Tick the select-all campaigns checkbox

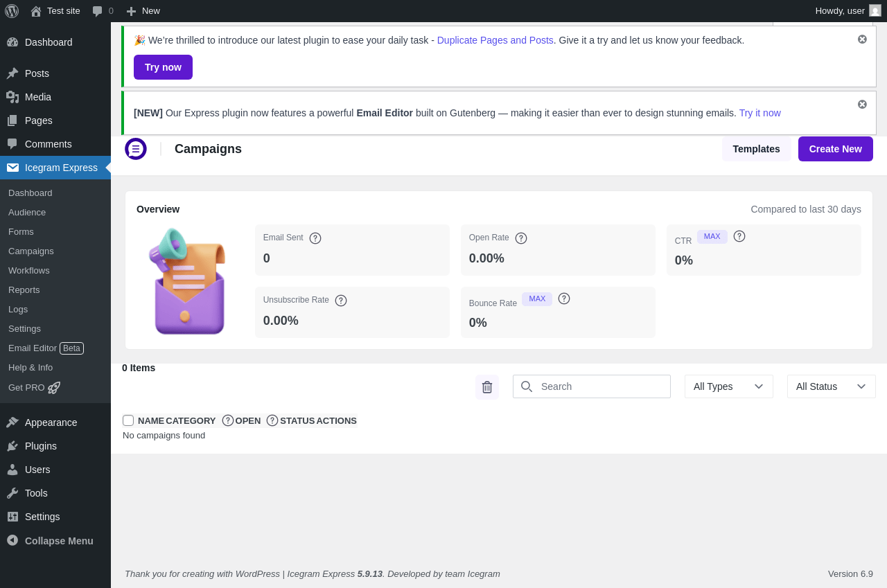128,420
